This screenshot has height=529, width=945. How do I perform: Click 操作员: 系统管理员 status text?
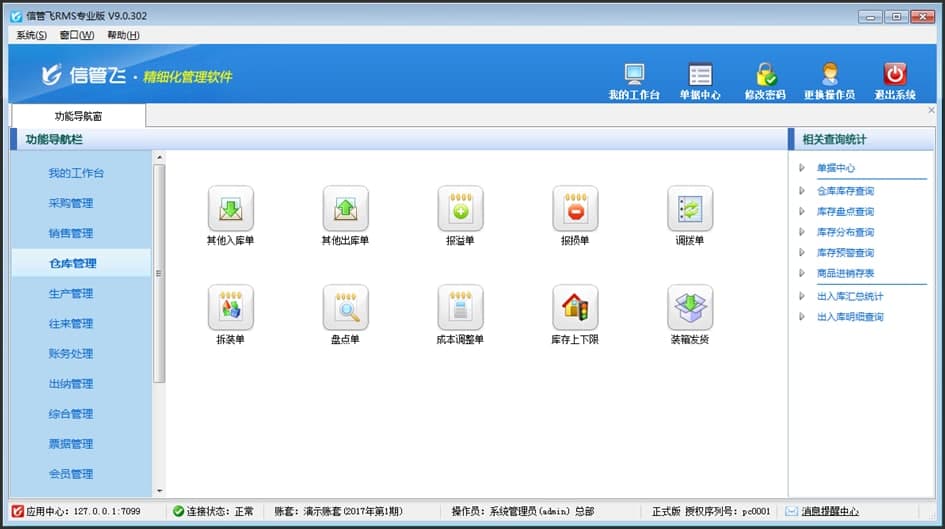click(x=523, y=512)
